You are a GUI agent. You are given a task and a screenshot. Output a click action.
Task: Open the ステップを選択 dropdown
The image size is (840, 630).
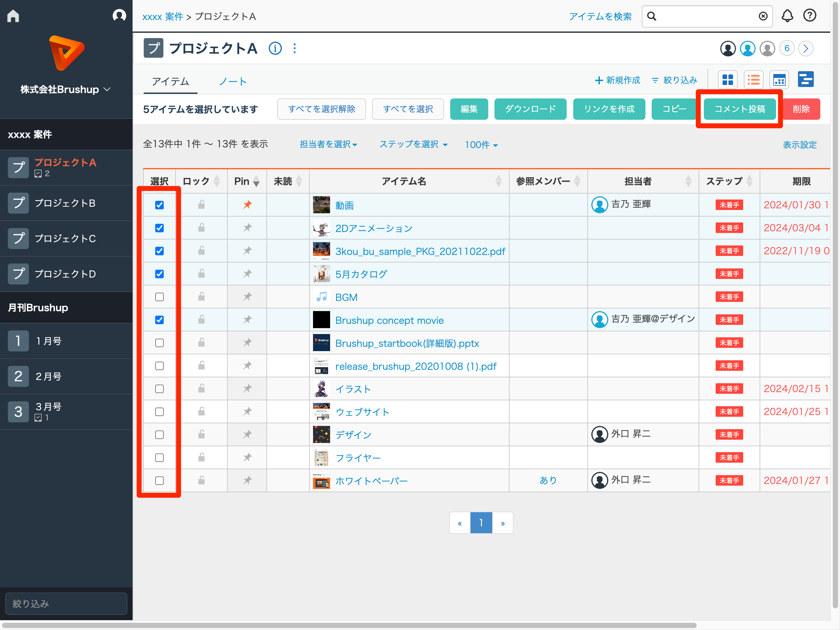pos(413,144)
